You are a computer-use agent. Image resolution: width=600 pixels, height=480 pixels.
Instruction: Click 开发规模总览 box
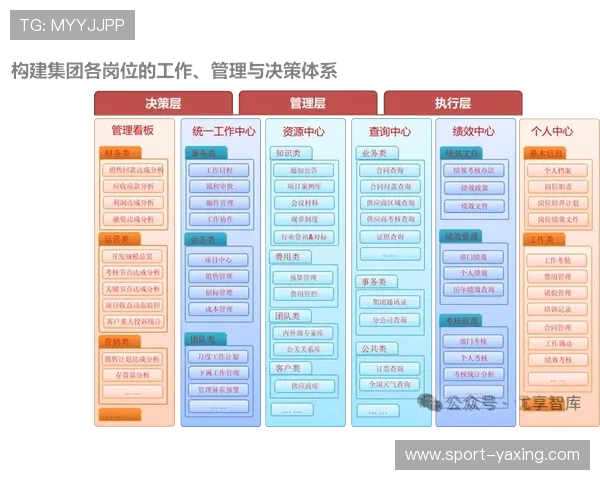132,256
